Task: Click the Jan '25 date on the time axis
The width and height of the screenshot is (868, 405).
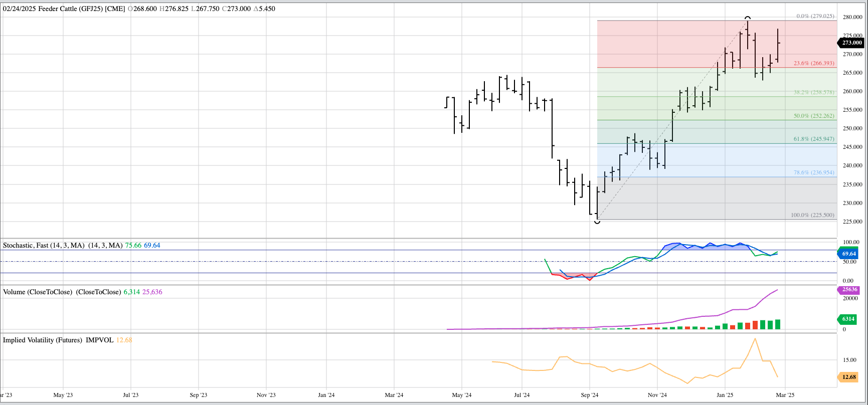Action: [x=725, y=395]
